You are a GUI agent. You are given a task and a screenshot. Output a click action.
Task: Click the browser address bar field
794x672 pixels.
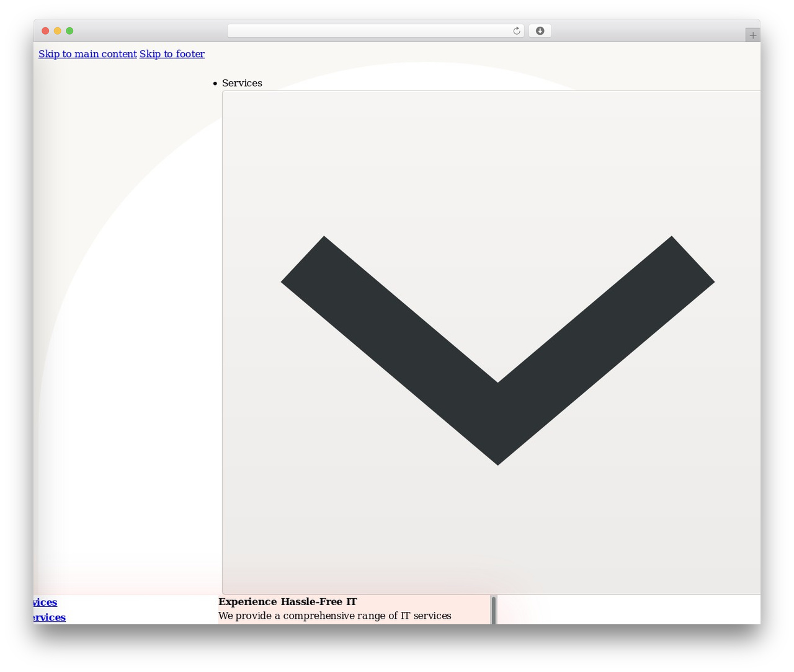pyautogui.click(x=375, y=31)
